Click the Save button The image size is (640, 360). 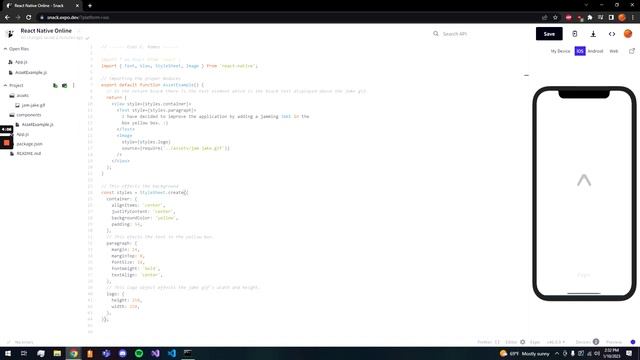549,34
